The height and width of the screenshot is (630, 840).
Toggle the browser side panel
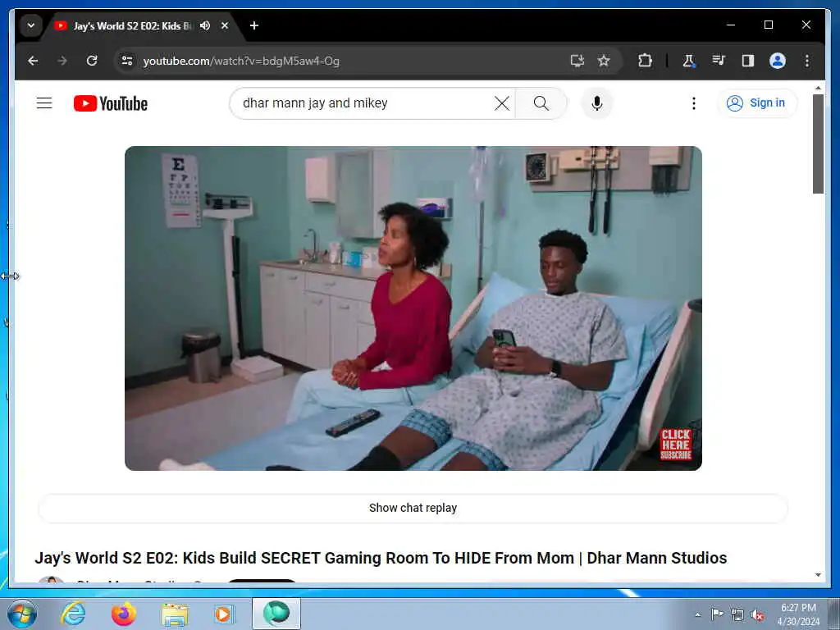tap(748, 61)
